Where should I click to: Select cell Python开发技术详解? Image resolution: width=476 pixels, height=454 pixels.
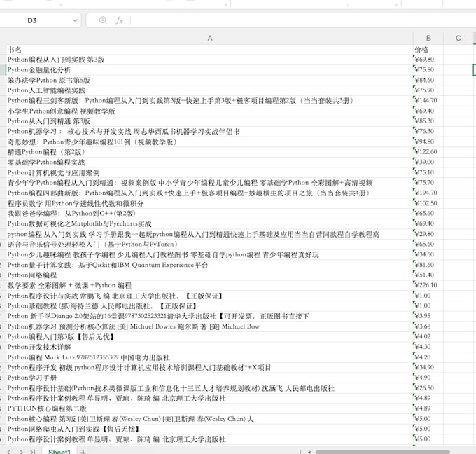pos(210,347)
